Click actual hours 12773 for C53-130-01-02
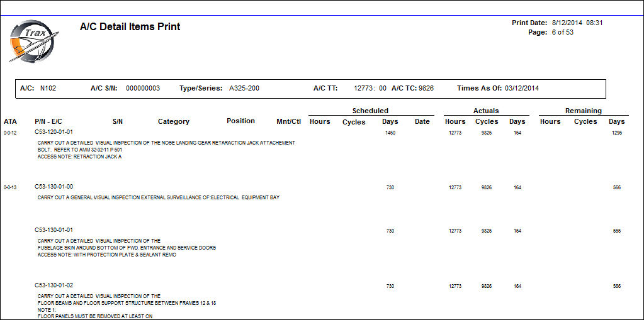644x320 pixels. point(455,286)
